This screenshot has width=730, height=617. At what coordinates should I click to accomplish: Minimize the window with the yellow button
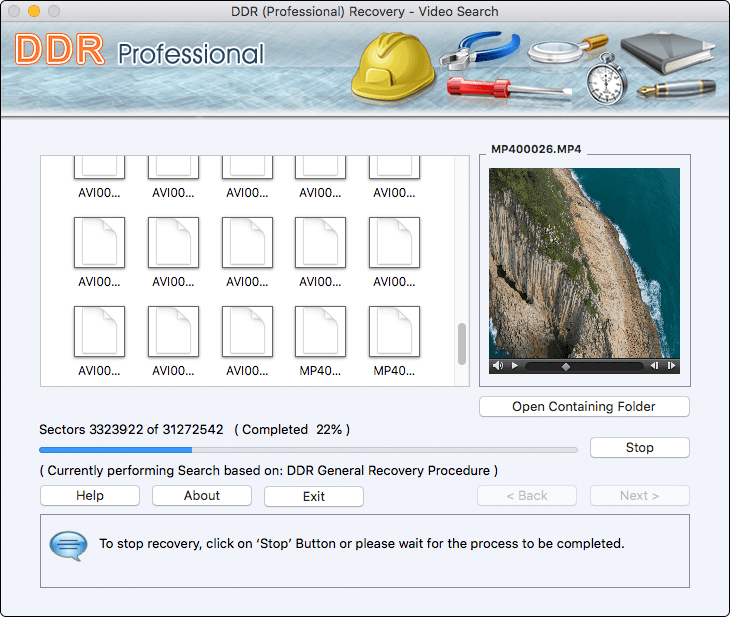click(34, 11)
